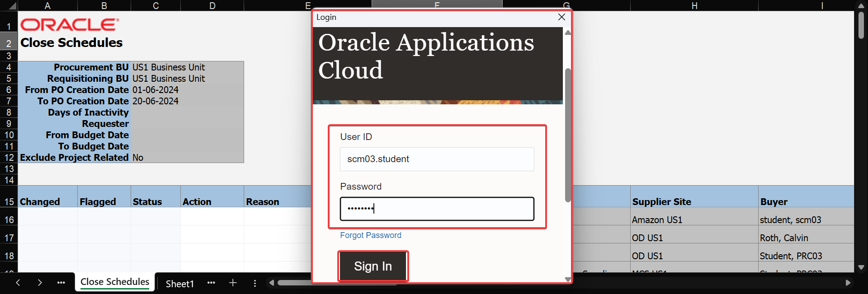Open hidden sheets ellipsis left of Close Schedules
868x294 pixels.
point(61,283)
